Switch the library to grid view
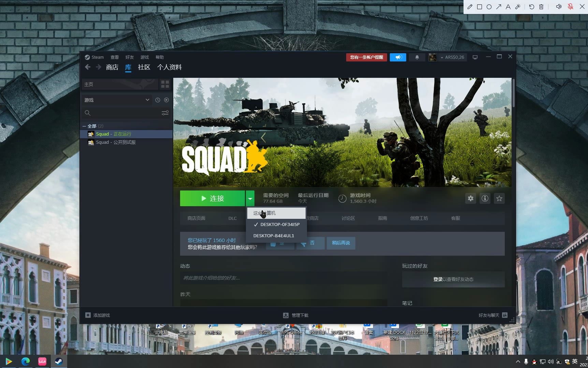Viewport: 588px width, 368px height. point(165,84)
